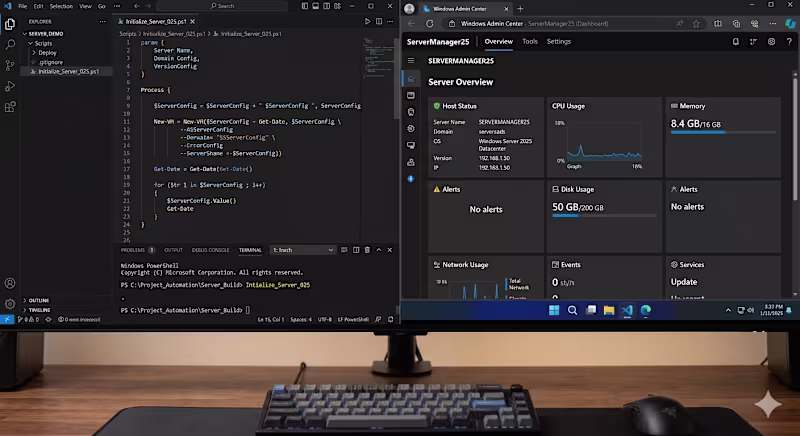Close the terminal panel
The width and height of the screenshot is (800, 436).
click(x=390, y=250)
